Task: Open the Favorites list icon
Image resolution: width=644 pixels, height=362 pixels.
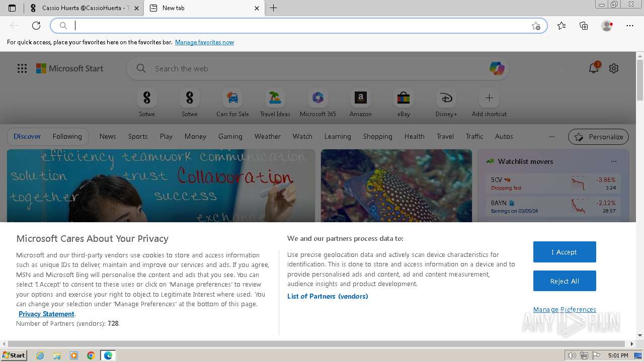Action: point(561,26)
